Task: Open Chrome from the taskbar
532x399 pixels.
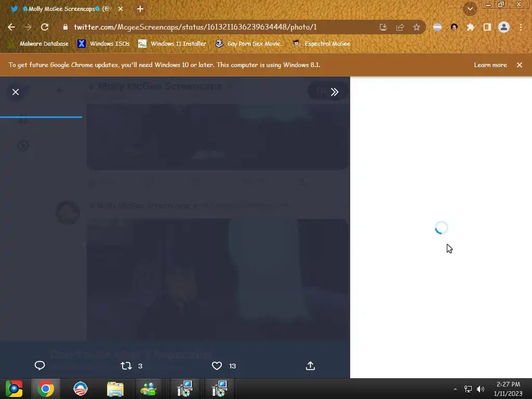Action: tap(46, 389)
